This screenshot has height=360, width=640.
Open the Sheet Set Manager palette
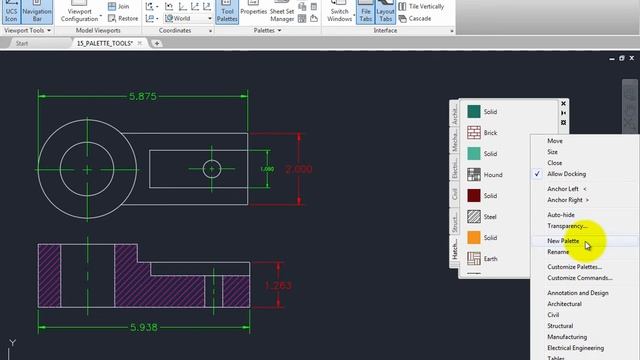(x=282, y=11)
